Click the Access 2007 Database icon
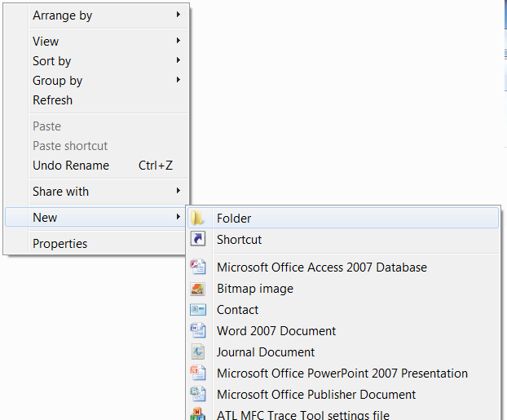This screenshot has height=420, width=507. (x=198, y=267)
